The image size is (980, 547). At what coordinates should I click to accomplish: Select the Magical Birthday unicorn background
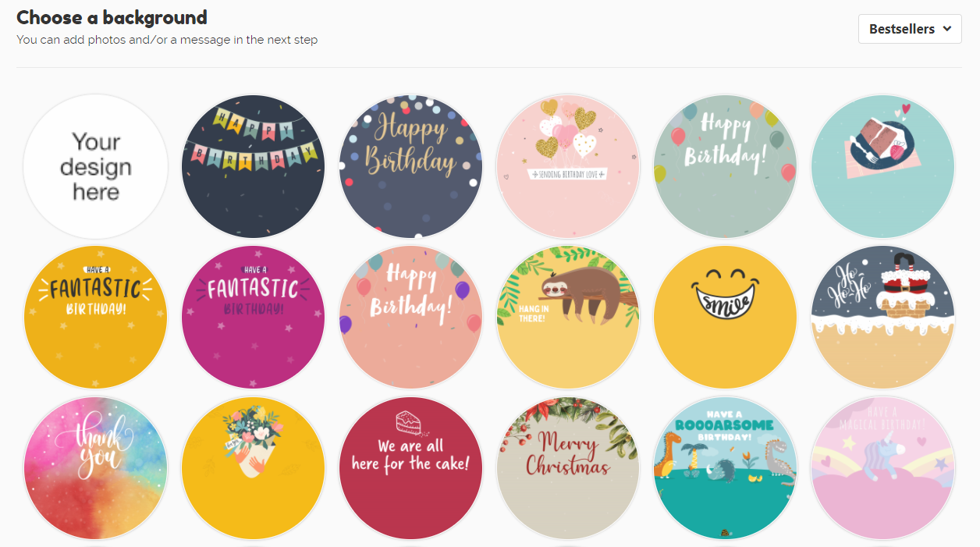click(x=882, y=468)
